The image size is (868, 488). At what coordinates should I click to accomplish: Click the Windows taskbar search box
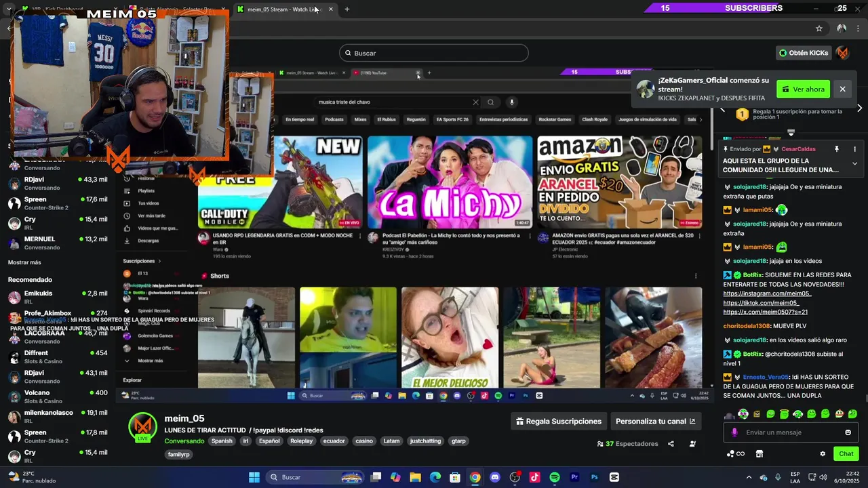(x=316, y=477)
